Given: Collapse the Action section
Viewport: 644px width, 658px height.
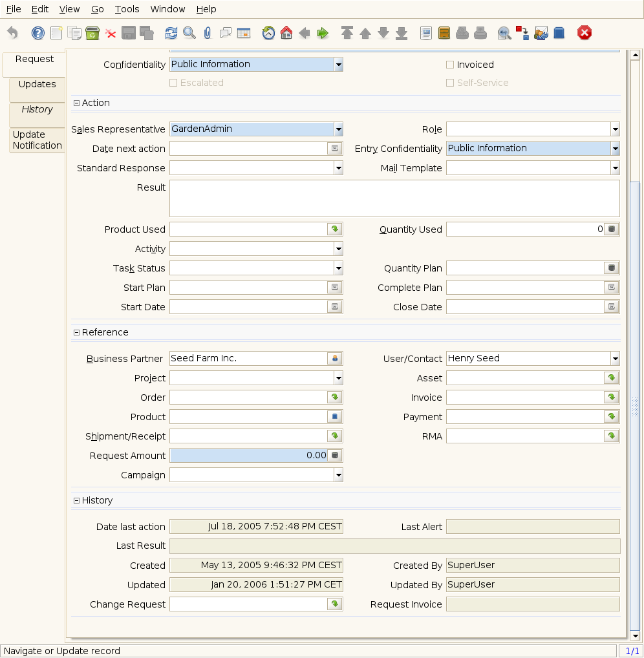Looking at the screenshot, I should (x=76, y=103).
